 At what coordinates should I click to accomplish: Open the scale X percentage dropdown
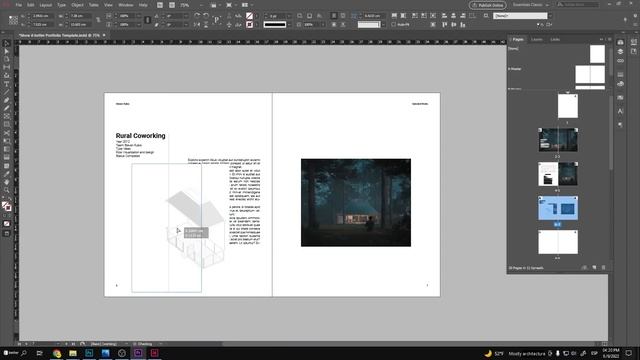(x=139, y=16)
